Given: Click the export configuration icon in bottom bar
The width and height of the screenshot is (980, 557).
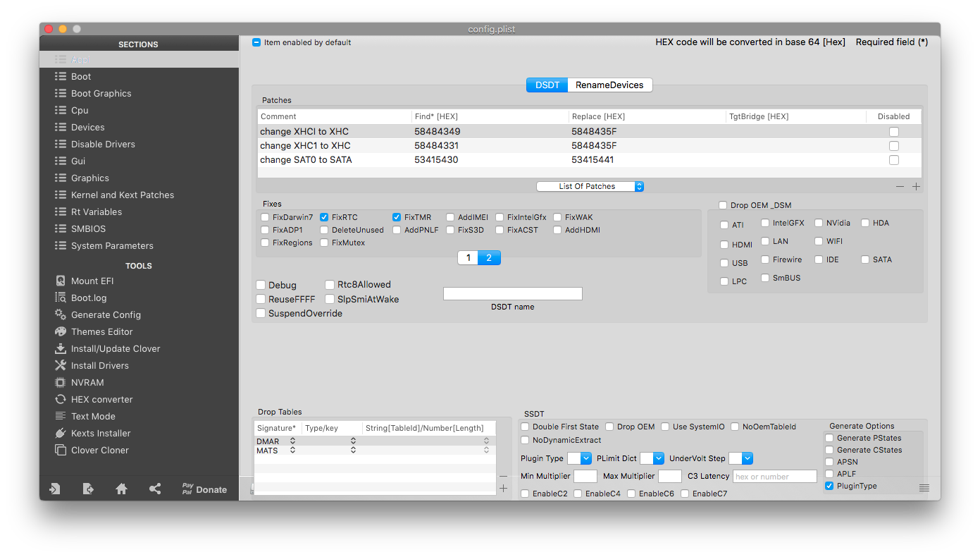Looking at the screenshot, I should click(88, 489).
